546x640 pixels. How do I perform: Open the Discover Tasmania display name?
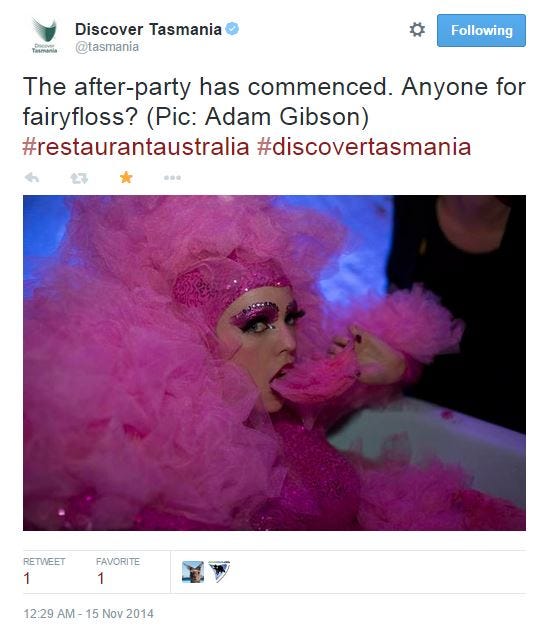click(x=148, y=29)
